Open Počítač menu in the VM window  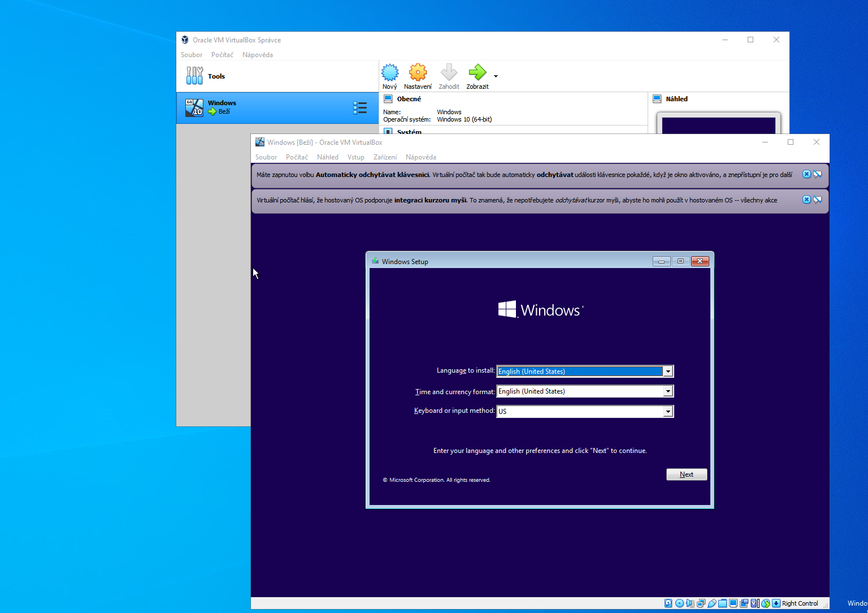(x=297, y=157)
